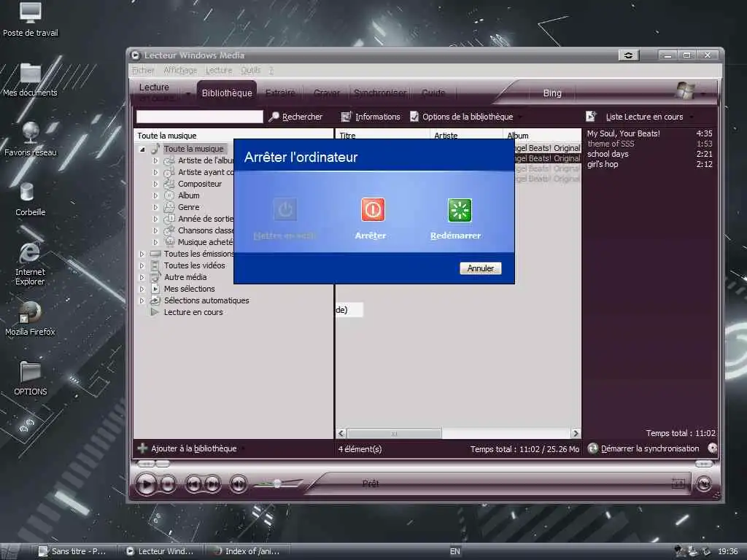747x560 pixels.
Task: Click the red Arrêter shutdown icon
Action: tap(373, 209)
